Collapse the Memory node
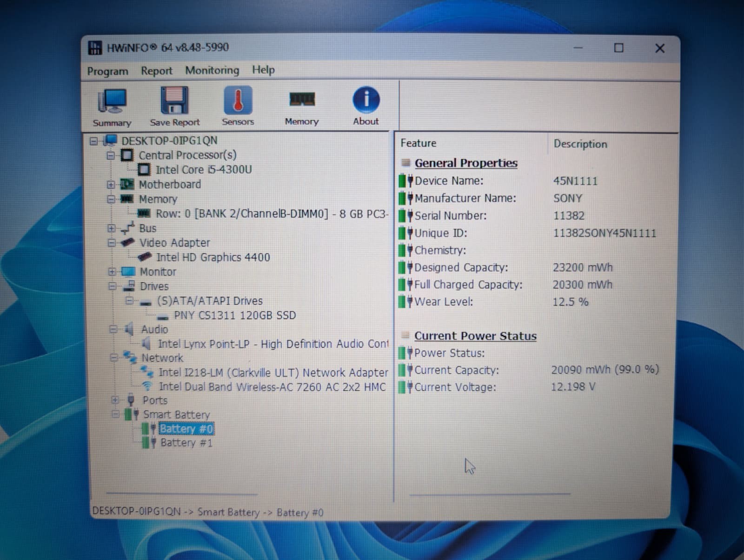 click(111, 199)
